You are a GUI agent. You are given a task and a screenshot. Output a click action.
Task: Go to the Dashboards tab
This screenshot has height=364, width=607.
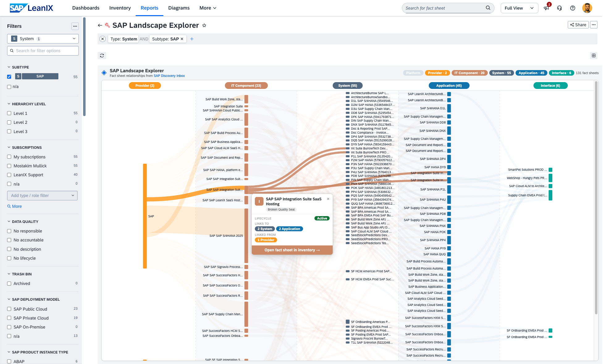point(86,8)
